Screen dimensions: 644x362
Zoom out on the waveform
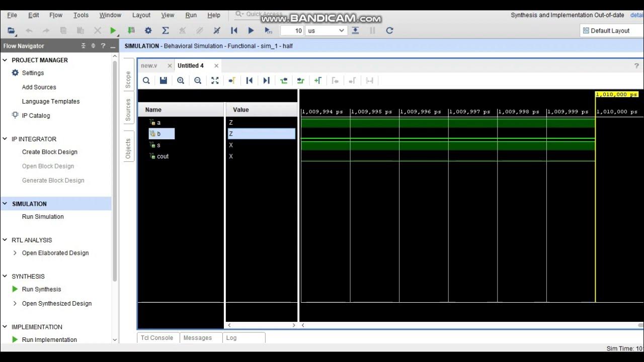[198, 80]
